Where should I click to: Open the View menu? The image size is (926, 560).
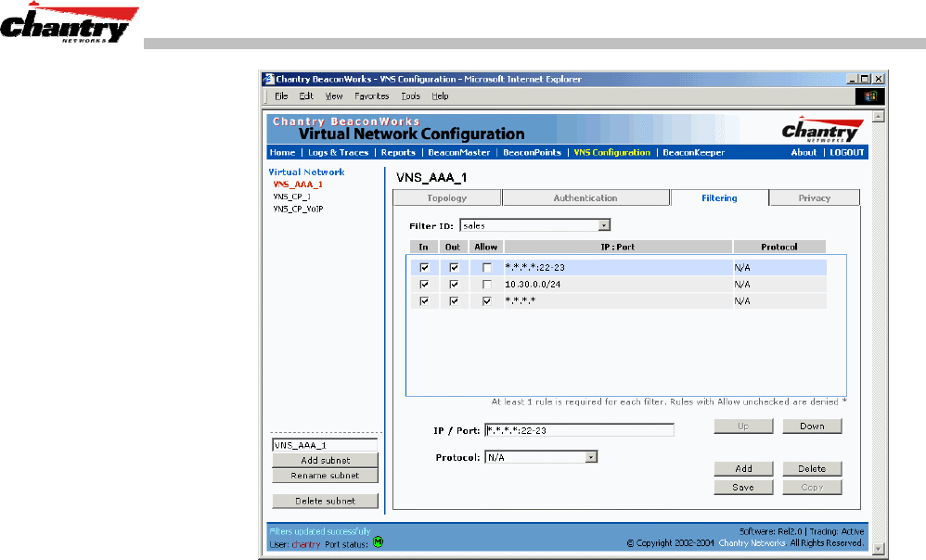click(334, 96)
